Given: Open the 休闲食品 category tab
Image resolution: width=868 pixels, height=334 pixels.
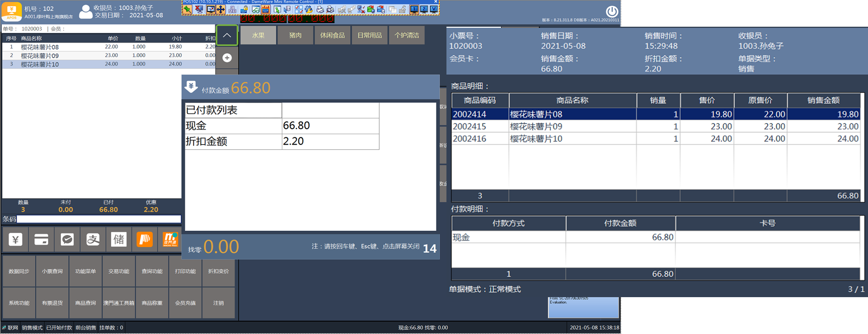Looking at the screenshot, I should click(x=333, y=35).
